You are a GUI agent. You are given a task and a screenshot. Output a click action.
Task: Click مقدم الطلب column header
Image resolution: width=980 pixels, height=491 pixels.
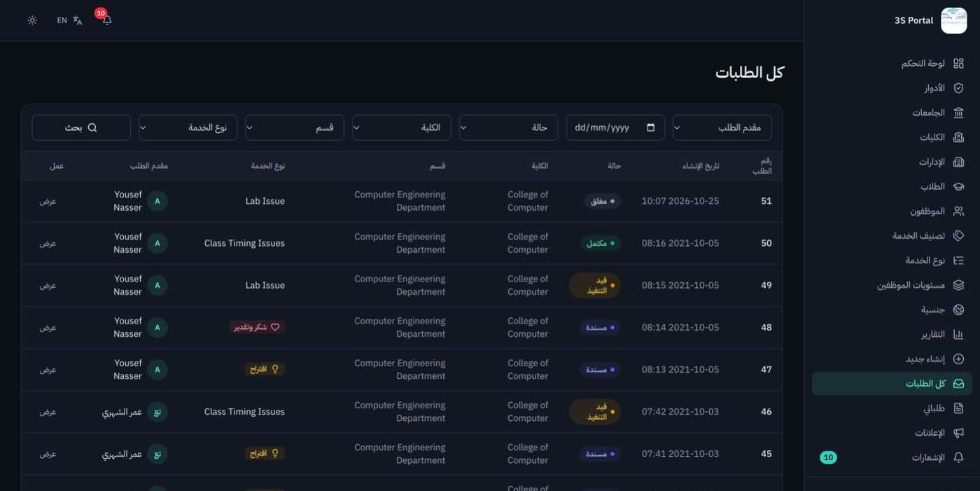click(x=148, y=166)
